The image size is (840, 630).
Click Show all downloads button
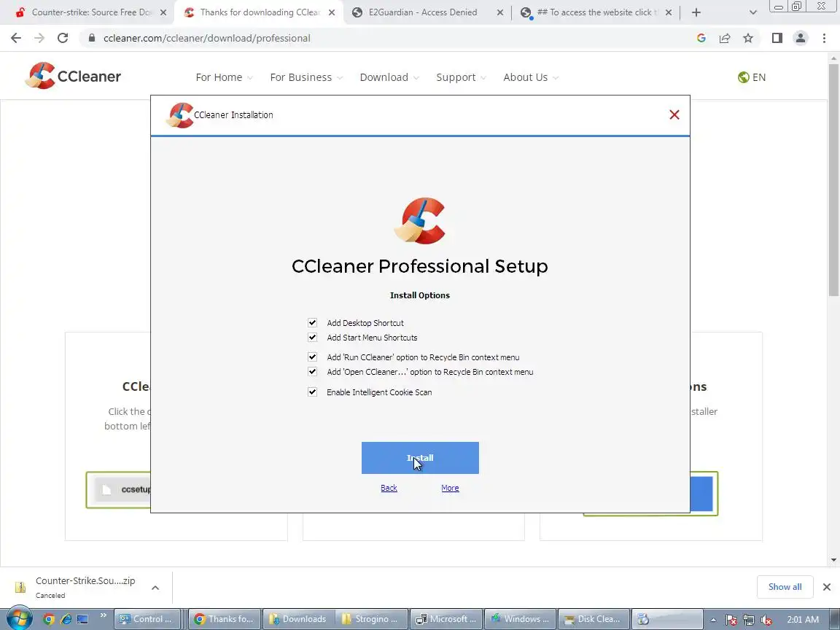point(785,586)
